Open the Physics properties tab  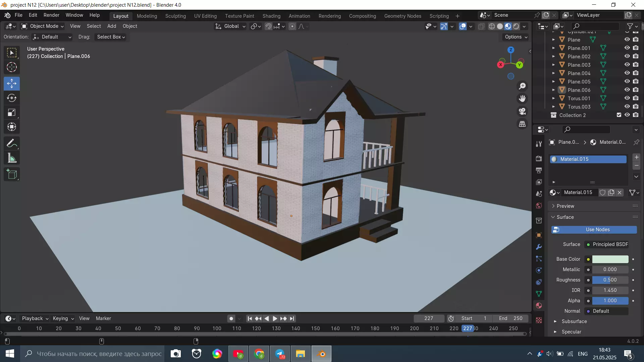coord(539,270)
